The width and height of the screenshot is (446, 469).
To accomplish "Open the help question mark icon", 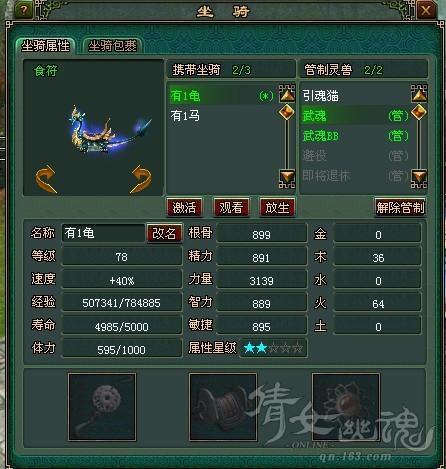I will pyautogui.click(x=24, y=10).
